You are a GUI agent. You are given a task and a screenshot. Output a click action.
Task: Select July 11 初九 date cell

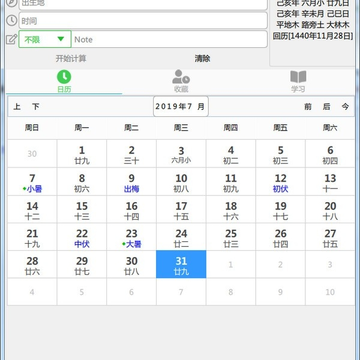[x=231, y=182]
